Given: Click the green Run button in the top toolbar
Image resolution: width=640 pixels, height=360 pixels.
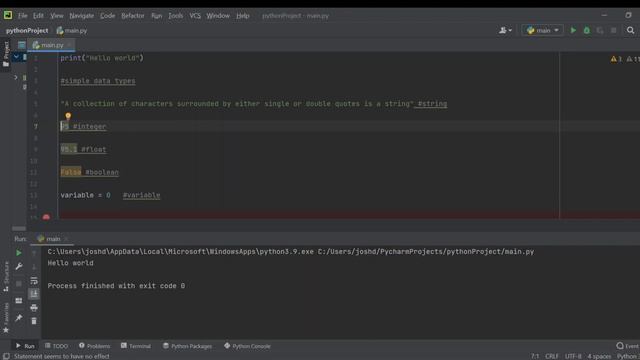Looking at the screenshot, I should [573, 30].
